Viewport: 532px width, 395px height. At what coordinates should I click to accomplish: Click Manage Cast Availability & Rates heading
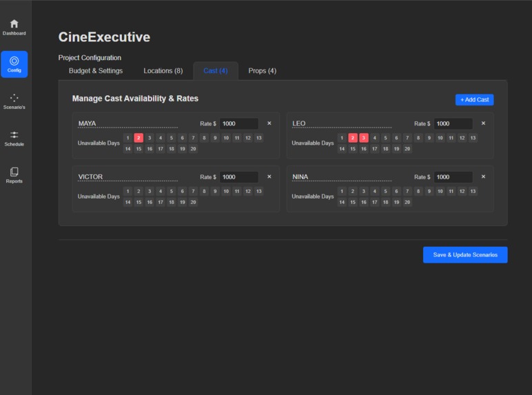[x=135, y=99]
